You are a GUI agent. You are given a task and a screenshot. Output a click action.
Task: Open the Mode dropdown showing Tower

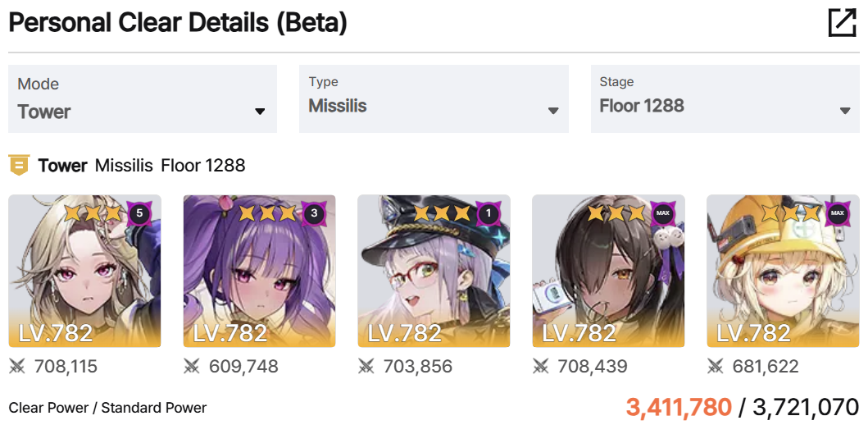coord(143,98)
